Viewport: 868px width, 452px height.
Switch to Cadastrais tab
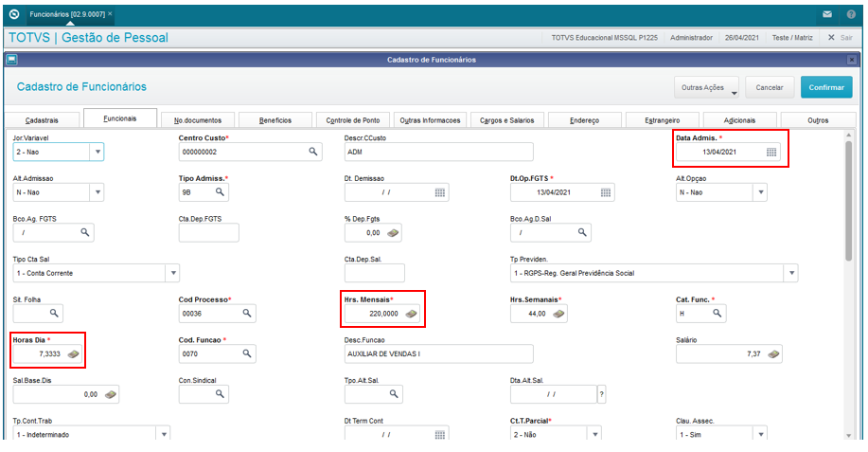[x=42, y=120]
